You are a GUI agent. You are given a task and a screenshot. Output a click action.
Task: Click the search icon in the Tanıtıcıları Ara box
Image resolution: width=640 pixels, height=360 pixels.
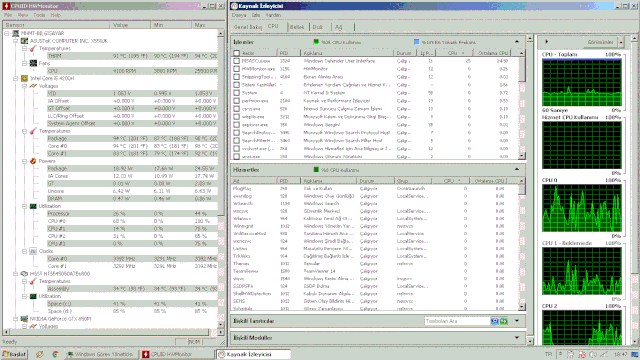(x=495, y=321)
